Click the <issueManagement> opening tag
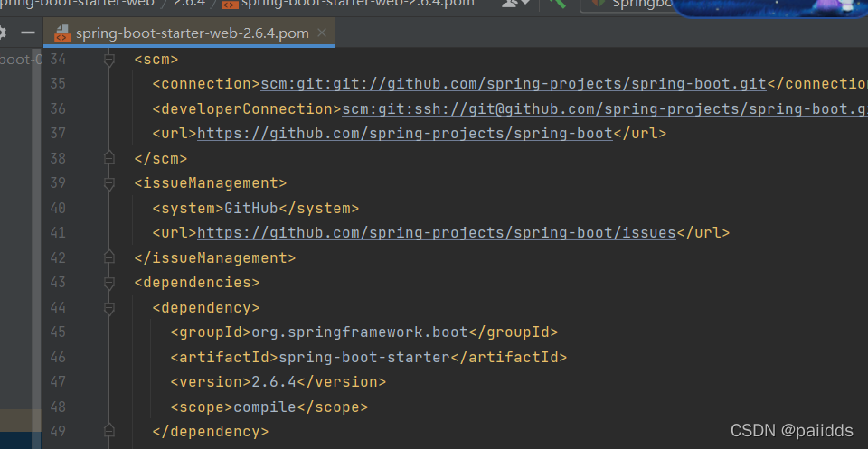 click(211, 183)
